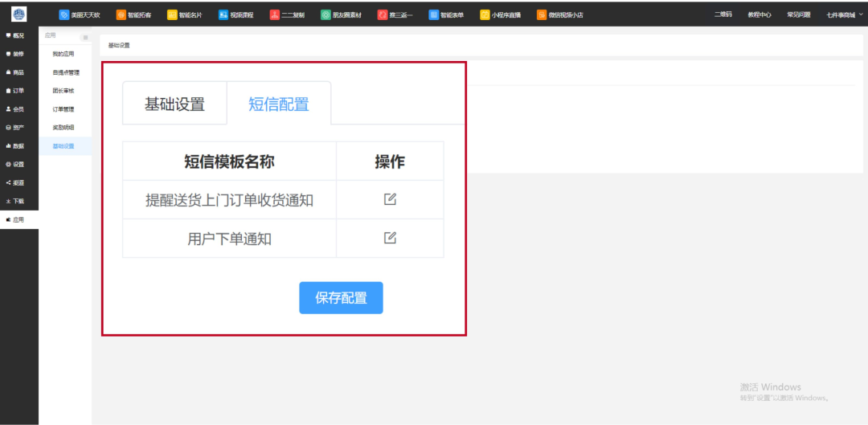This screenshot has height=425, width=868.
Task: Click the 基础设置 breadcrumb text
Action: coord(119,45)
